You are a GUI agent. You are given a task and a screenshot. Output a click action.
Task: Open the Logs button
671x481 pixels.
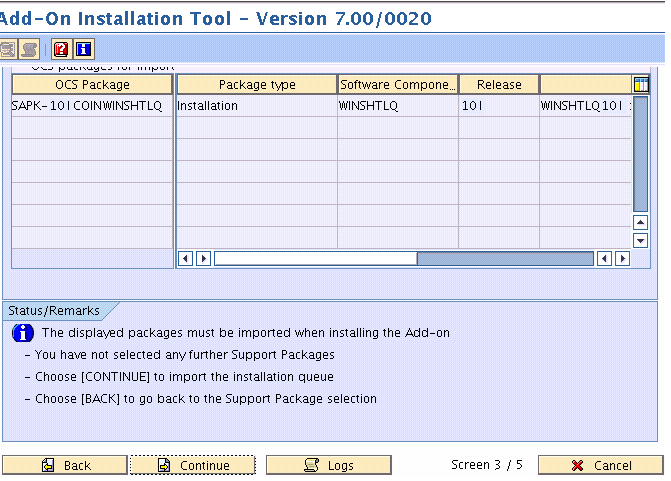pos(329,465)
